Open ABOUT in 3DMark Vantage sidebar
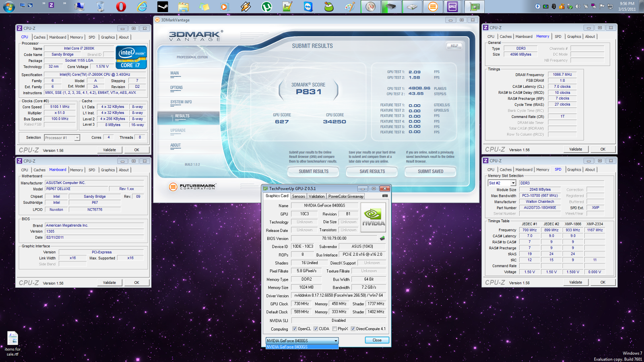The height and width of the screenshot is (362, 644). pyautogui.click(x=175, y=145)
